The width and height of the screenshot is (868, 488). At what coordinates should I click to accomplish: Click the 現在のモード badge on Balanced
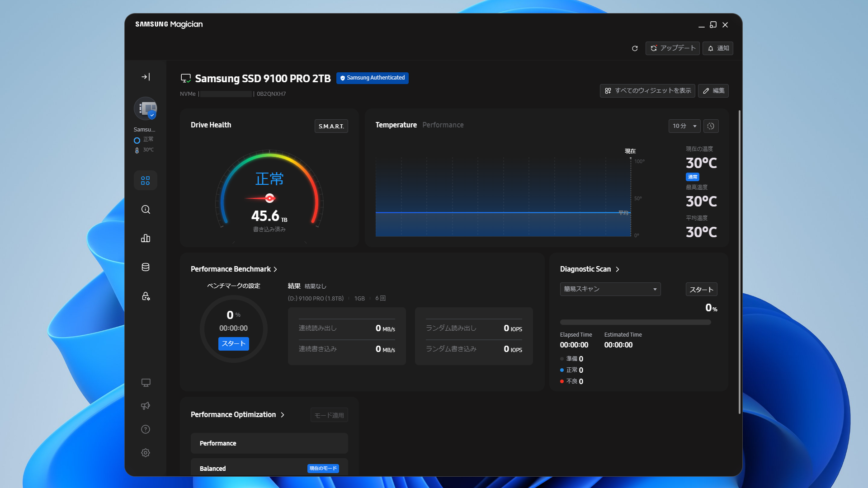click(x=323, y=469)
